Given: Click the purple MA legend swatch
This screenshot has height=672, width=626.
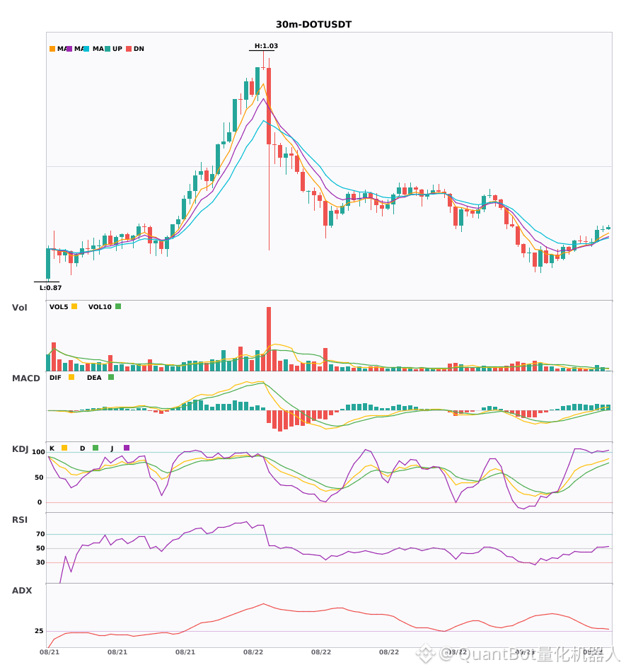Looking at the screenshot, I should (x=69, y=49).
